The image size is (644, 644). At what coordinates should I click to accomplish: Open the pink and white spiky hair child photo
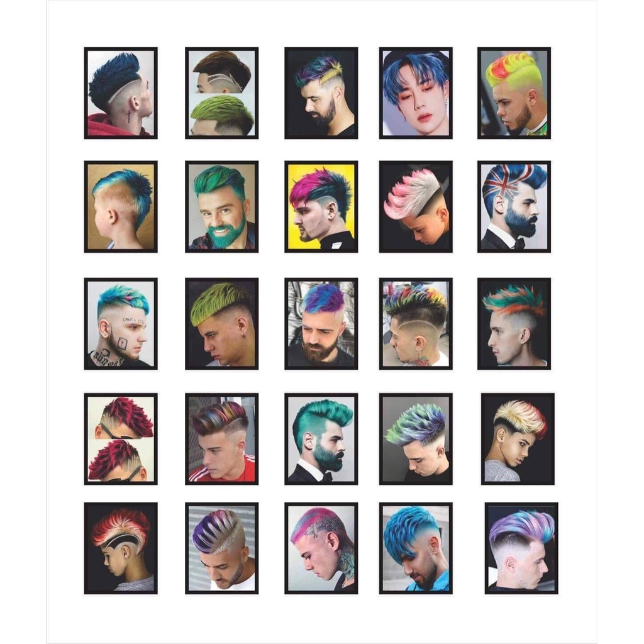(x=416, y=206)
